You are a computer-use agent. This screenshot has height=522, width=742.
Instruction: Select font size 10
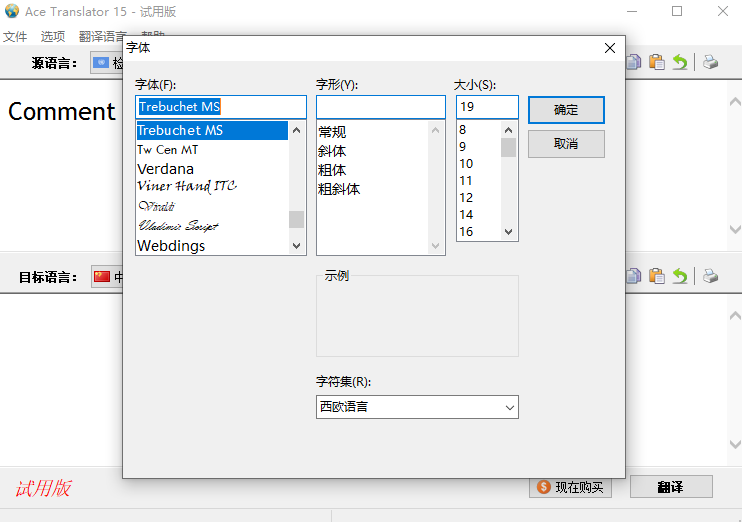click(x=466, y=164)
